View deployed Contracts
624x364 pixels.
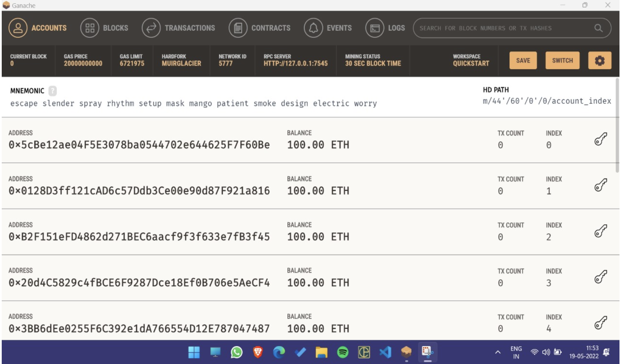[x=238, y=28]
